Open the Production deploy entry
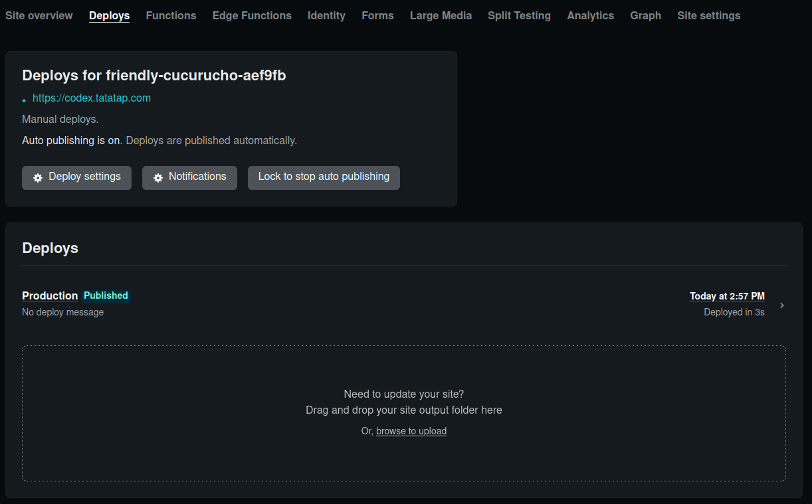The height and width of the screenshot is (504, 812). coord(50,295)
